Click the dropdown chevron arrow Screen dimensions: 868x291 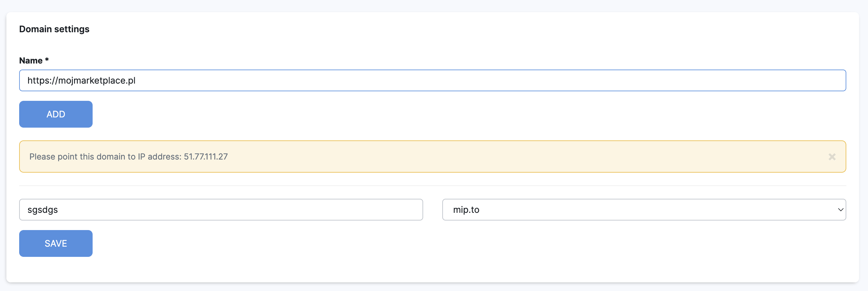tap(840, 210)
